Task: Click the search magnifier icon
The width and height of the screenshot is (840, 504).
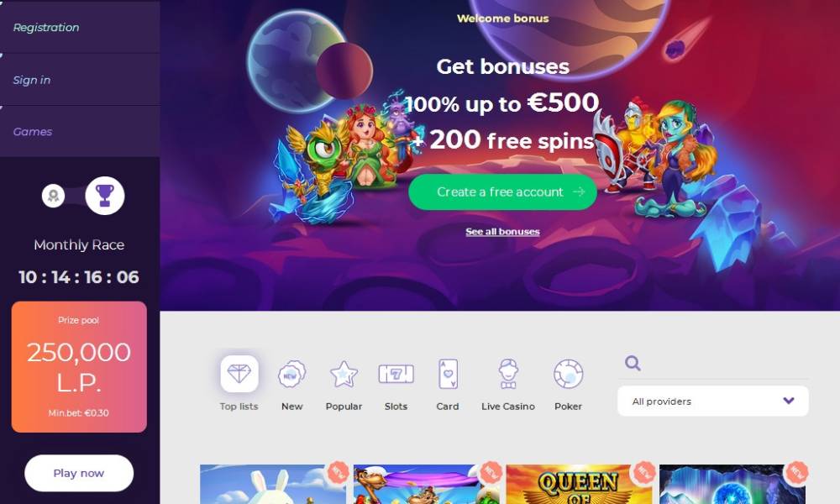Action: click(x=633, y=363)
